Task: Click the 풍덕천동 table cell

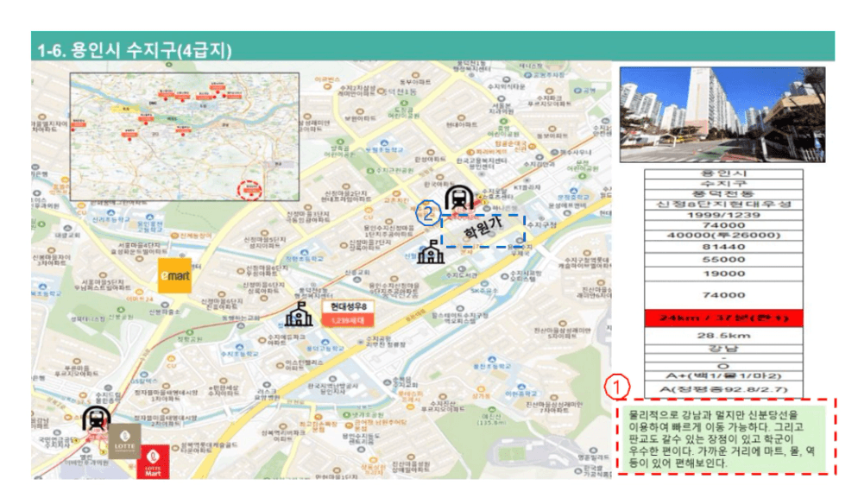Action: point(723,193)
